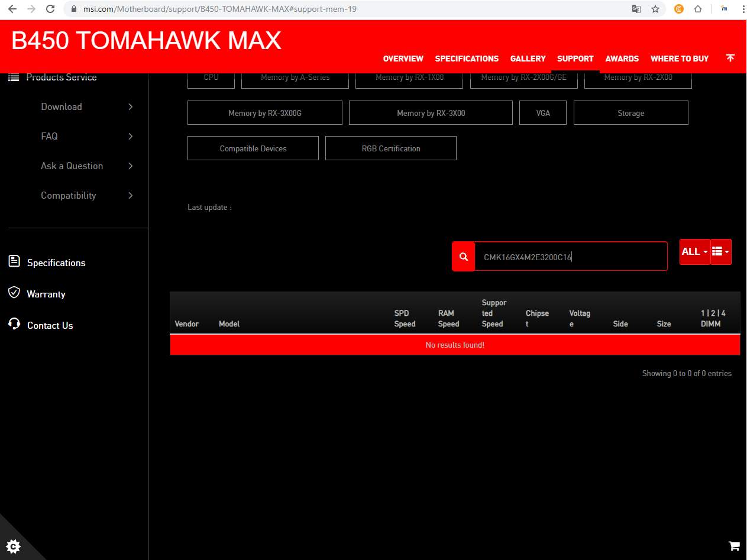Click the red search magnifier button
747x560 pixels.
coord(464,257)
